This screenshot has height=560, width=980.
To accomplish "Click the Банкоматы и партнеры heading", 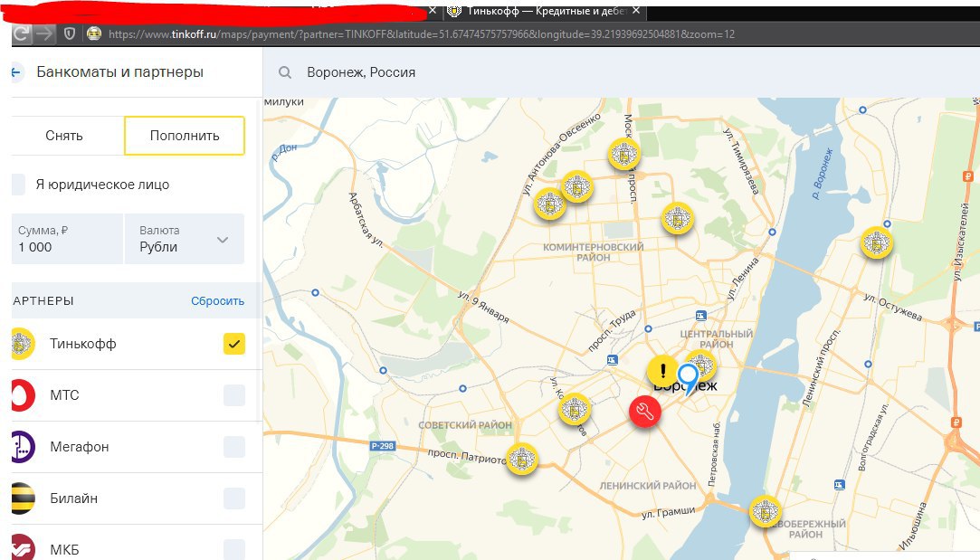I will [120, 71].
